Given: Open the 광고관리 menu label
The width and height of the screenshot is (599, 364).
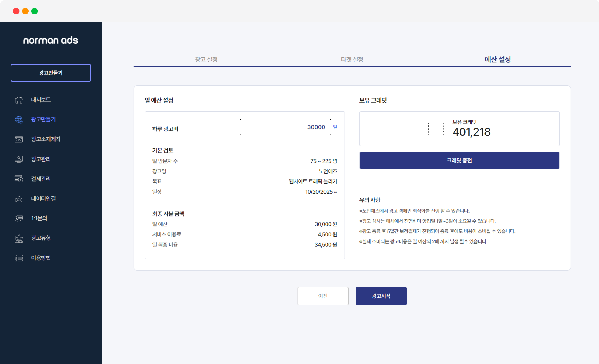Looking at the screenshot, I should point(41,159).
